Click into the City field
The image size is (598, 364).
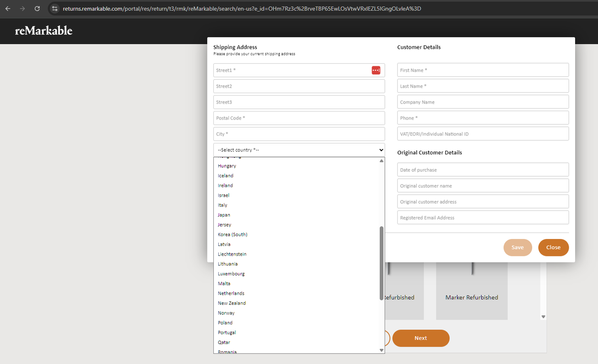point(299,134)
